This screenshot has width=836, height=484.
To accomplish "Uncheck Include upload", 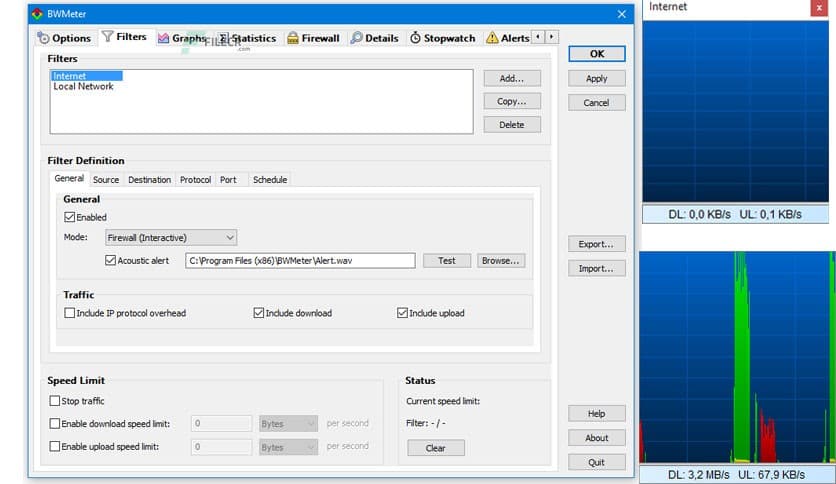I will click(403, 313).
